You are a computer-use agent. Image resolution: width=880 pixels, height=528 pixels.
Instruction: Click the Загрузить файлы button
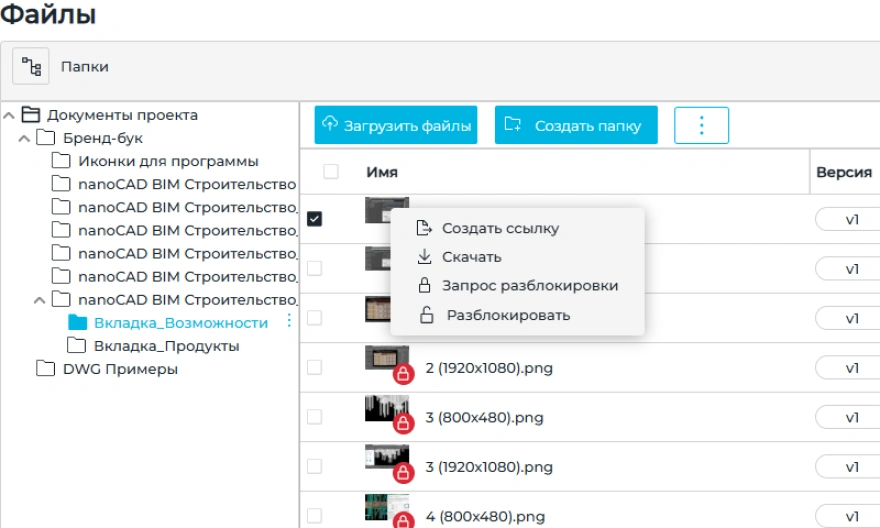pyautogui.click(x=396, y=126)
